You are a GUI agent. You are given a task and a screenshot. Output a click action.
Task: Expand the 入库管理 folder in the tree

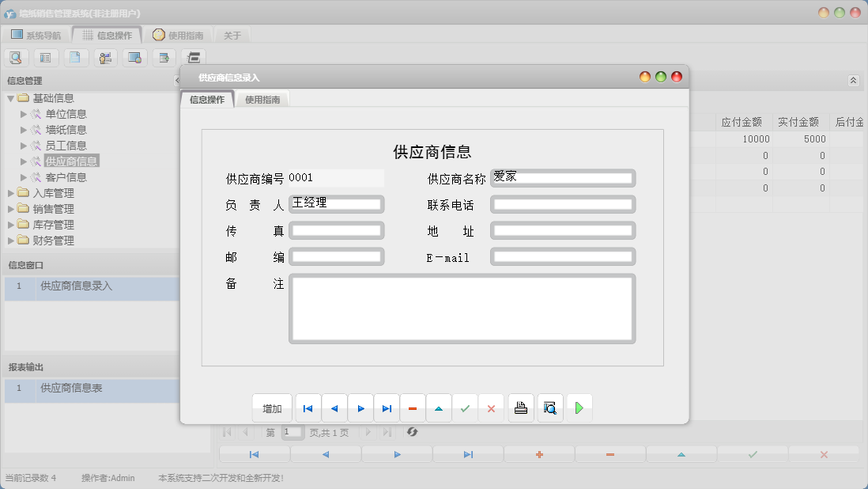click(x=10, y=192)
